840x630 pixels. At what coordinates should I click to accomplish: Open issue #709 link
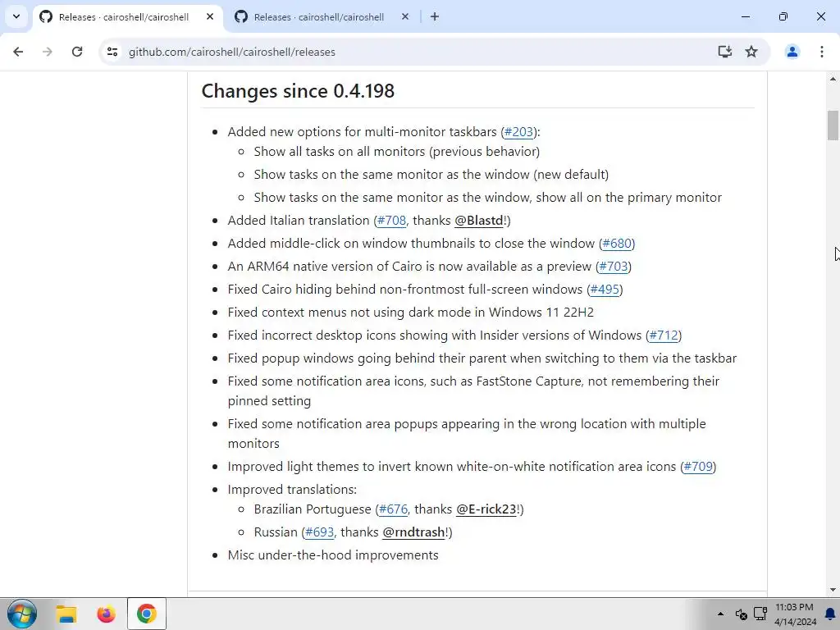pyautogui.click(x=698, y=467)
